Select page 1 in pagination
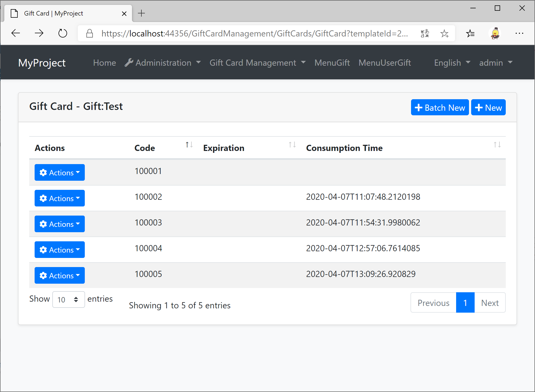 tap(465, 303)
